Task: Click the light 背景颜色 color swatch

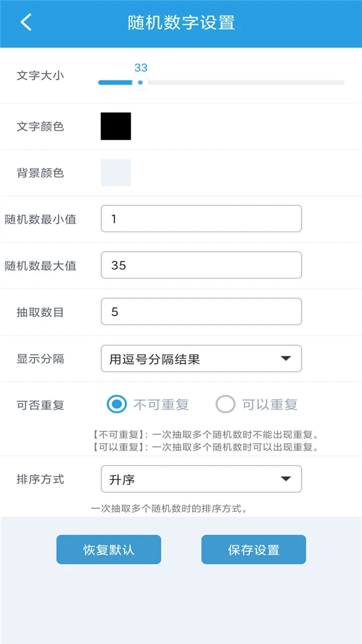Action: pyautogui.click(x=116, y=172)
